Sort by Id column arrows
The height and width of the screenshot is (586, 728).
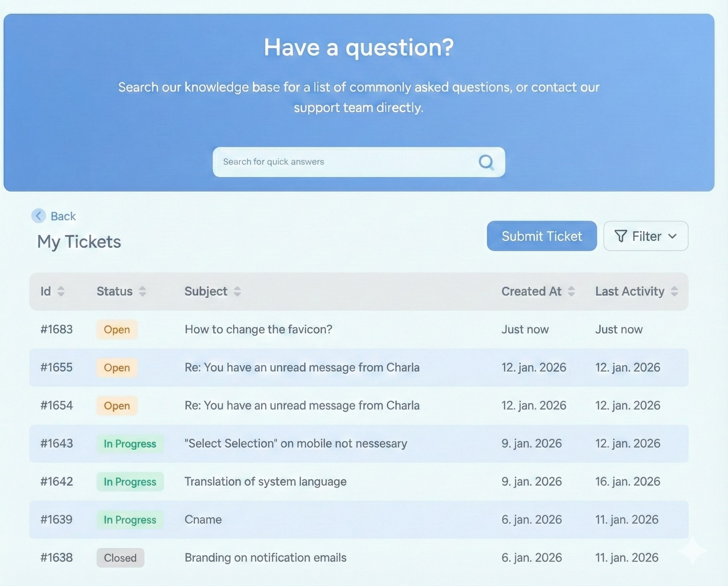coord(61,291)
